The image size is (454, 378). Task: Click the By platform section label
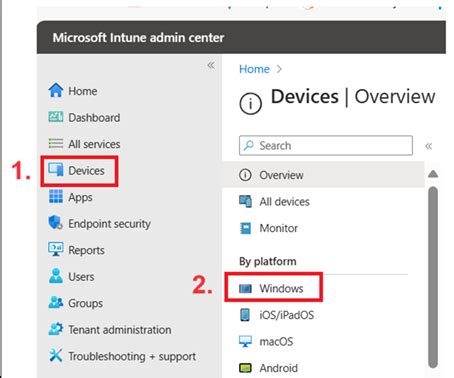pyautogui.click(x=268, y=261)
